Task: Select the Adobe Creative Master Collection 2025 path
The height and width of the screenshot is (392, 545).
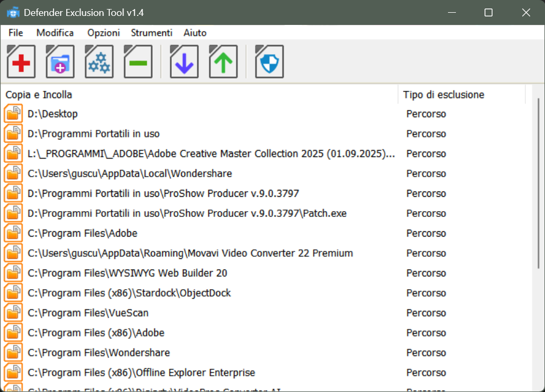Action: pos(212,154)
